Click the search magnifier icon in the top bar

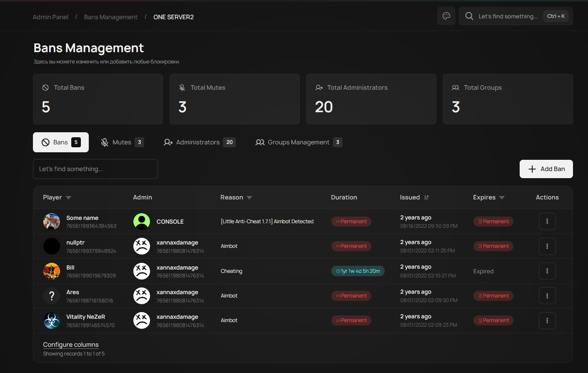[469, 16]
